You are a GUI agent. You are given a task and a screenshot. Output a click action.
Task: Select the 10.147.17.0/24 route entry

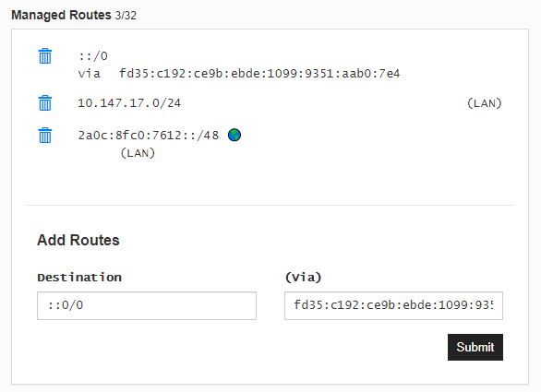pyautogui.click(x=129, y=103)
